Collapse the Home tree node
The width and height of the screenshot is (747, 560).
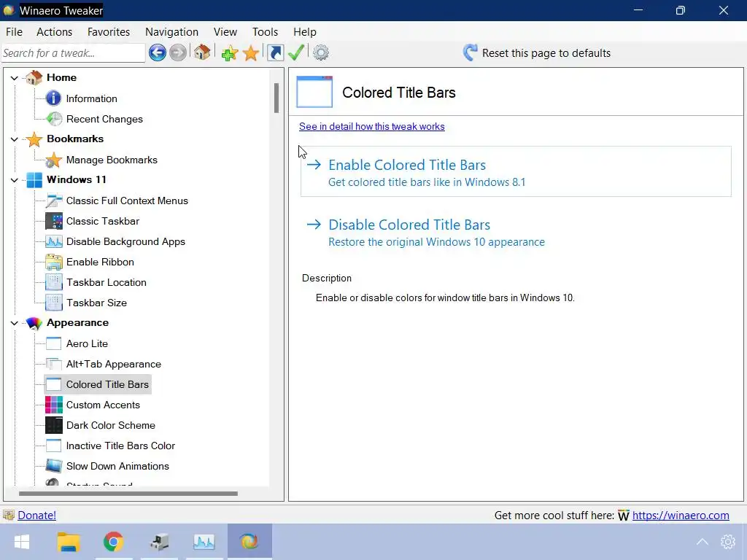point(15,78)
